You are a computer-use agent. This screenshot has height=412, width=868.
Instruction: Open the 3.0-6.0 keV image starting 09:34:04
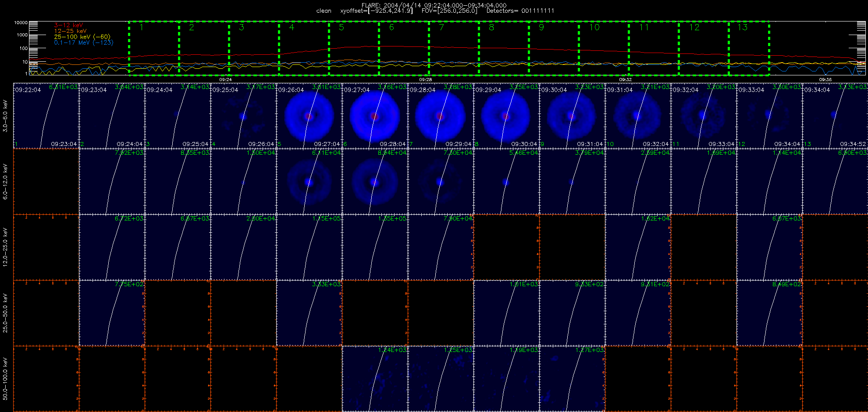tap(835, 116)
